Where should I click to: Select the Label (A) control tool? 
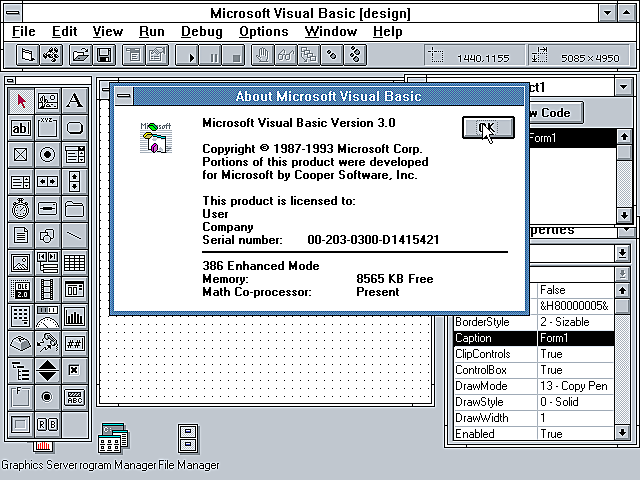74,100
